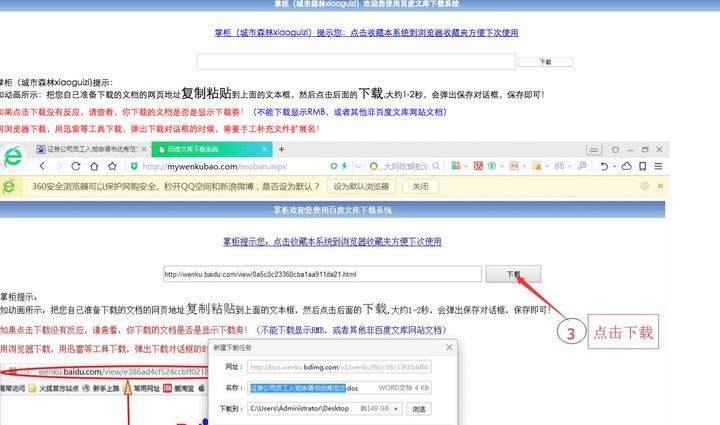
Task: Expand dropdown beside the green shield extension
Action: 501,167
